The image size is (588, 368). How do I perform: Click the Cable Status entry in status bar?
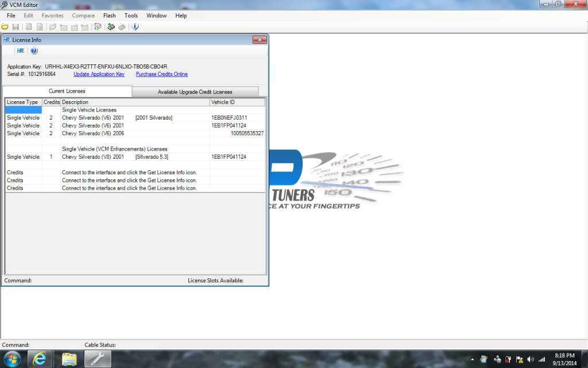click(x=100, y=345)
